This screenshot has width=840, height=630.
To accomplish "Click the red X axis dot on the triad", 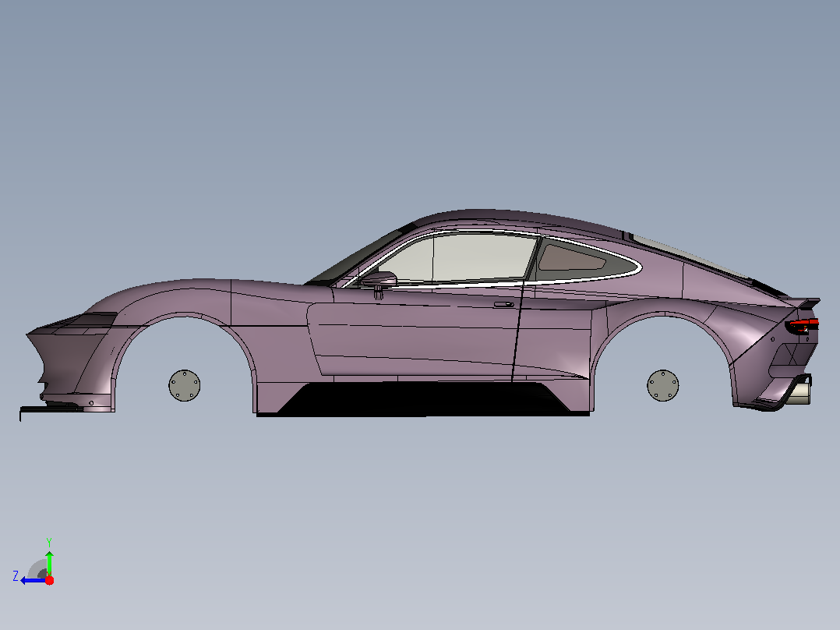I will [49, 580].
